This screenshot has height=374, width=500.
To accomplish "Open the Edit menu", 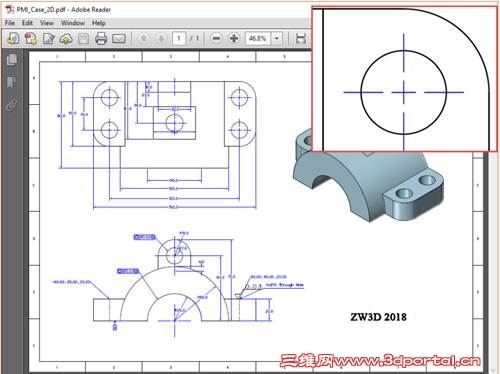I will pos(27,23).
